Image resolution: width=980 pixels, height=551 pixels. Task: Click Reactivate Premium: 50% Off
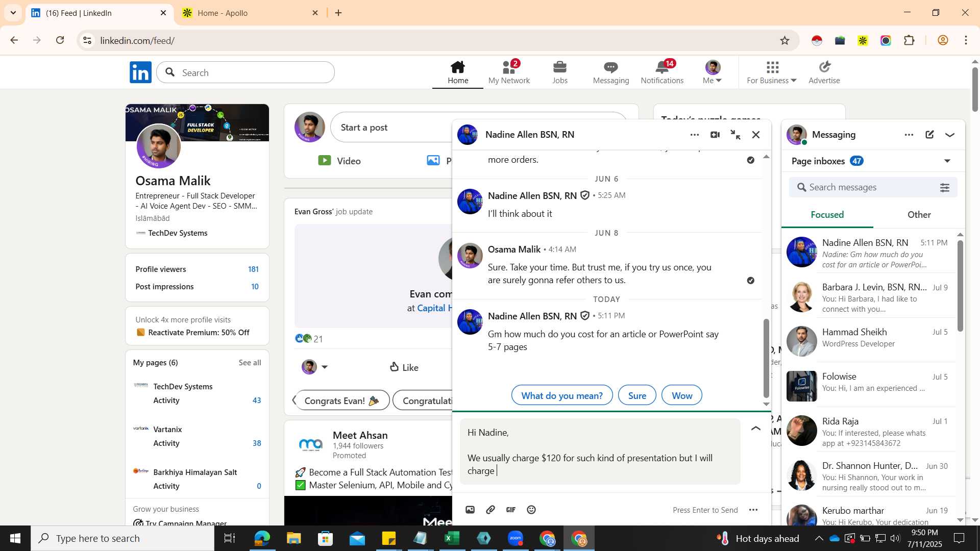tap(199, 333)
